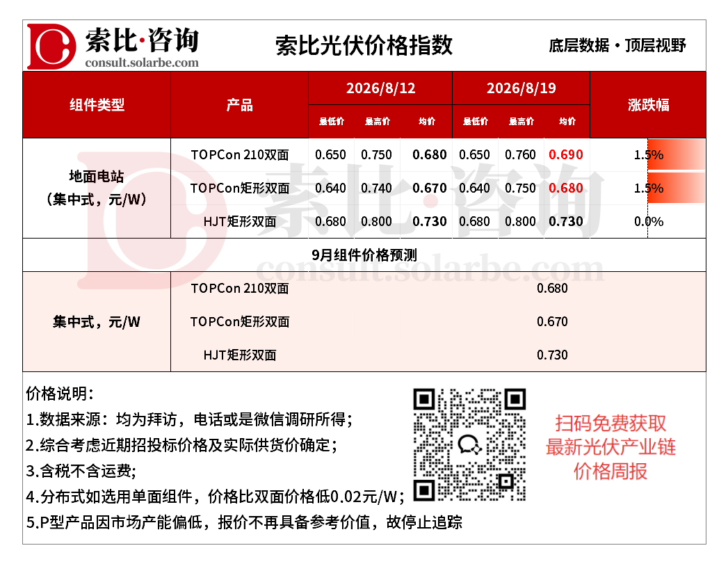Select the '9月组件价格预测' section heading

coord(364,255)
